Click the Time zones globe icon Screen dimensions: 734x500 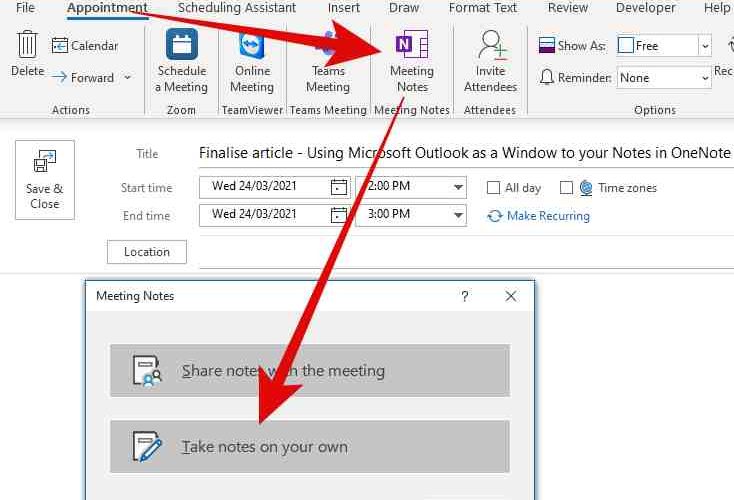(586, 188)
